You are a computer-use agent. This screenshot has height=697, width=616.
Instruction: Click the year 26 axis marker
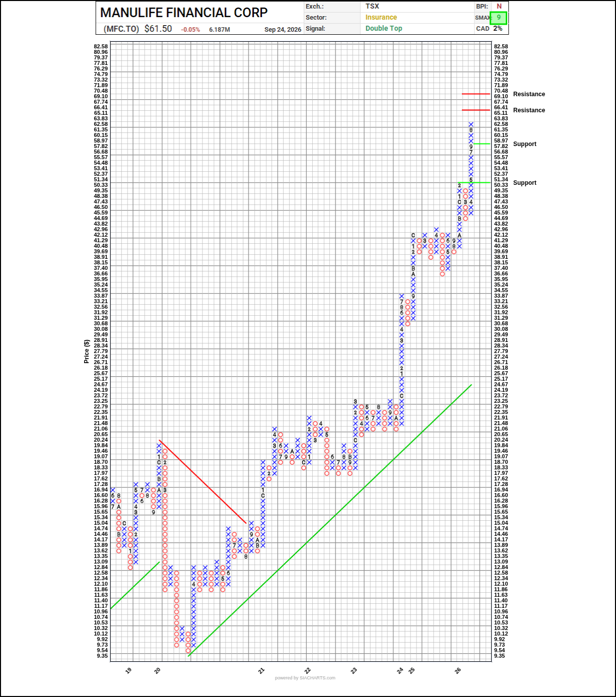(458, 670)
